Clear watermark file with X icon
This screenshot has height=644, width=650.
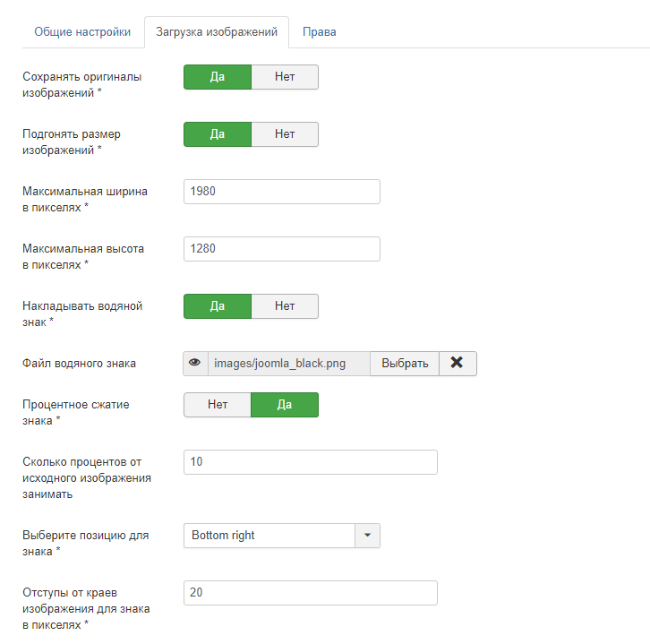(x=458, y=364)
